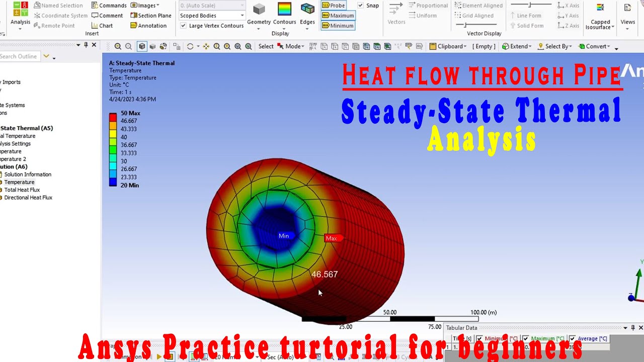Screen dimensions: 644x362
Task: Select Directional Heat Flux in outline tree
Action: pos(28,198)
